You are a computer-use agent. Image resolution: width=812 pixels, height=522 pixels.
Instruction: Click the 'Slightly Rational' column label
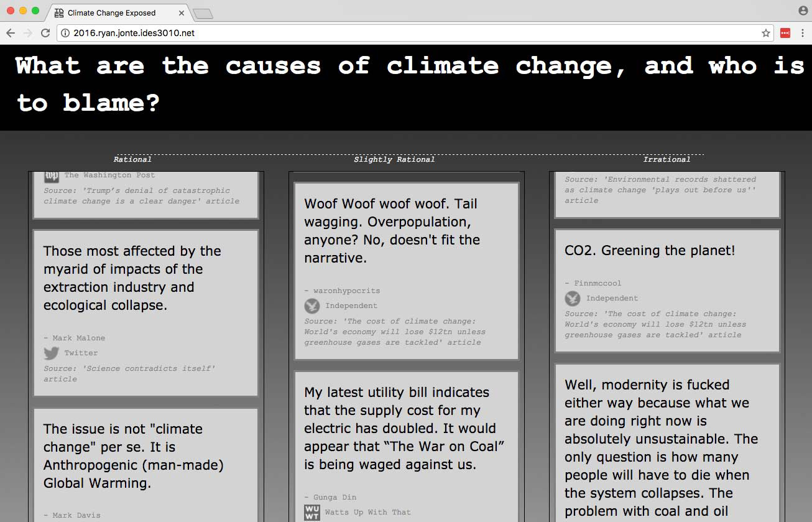394,159
